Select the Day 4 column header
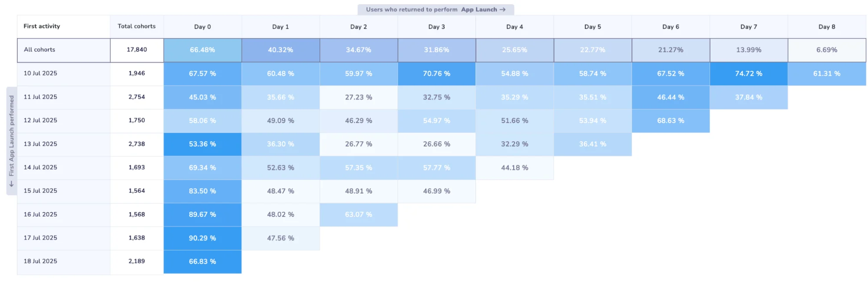Viewport: 868px width, 283px height. tap(515, 27)
